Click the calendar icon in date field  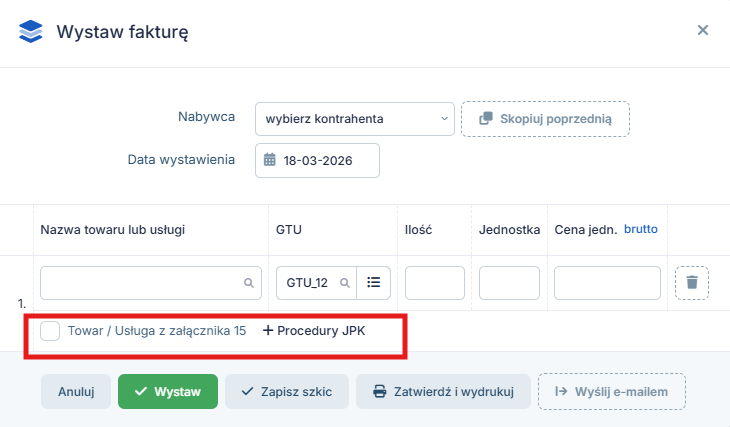[x=270, y=160]
